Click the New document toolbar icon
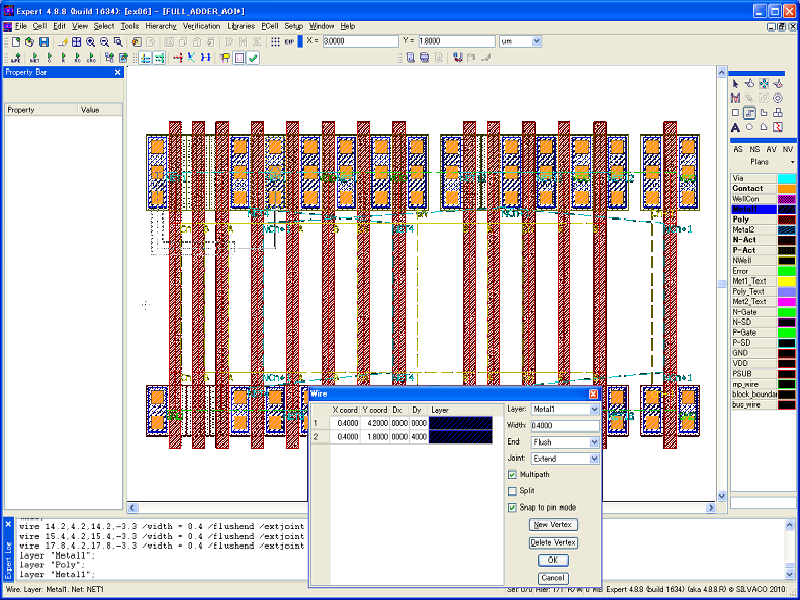The width and height of the screenshot is (800, 600). click(17, 42)
